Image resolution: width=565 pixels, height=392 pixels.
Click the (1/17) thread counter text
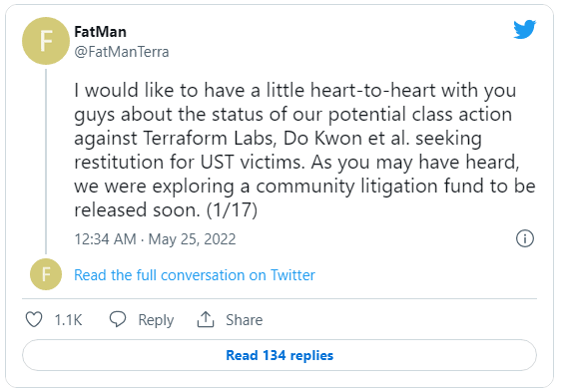point(232,209)
